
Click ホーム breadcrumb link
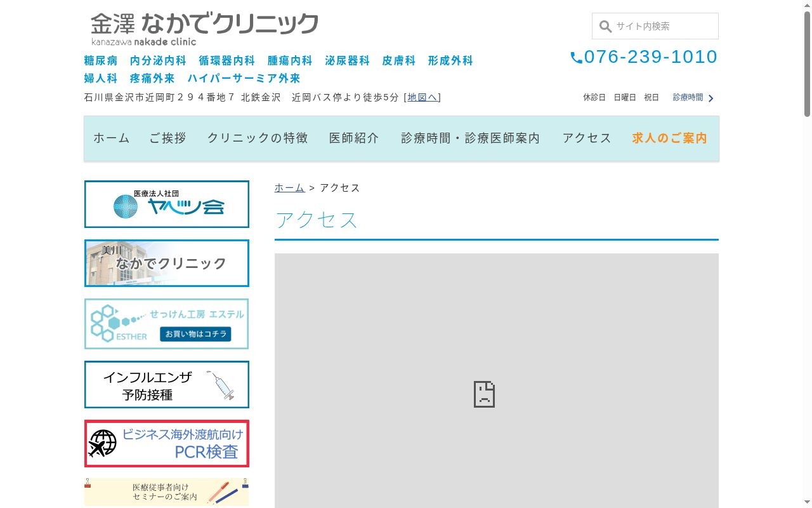click(289, 188)
